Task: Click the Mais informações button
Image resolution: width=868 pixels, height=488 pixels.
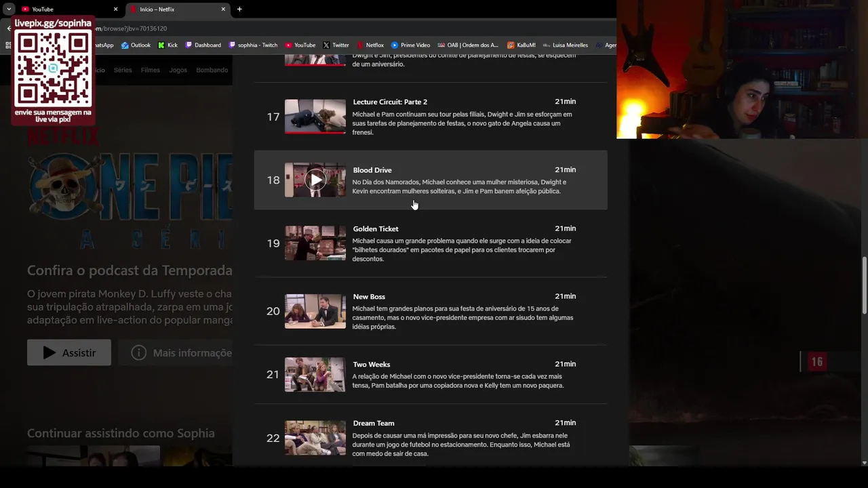Action: (x=176, y=352)
